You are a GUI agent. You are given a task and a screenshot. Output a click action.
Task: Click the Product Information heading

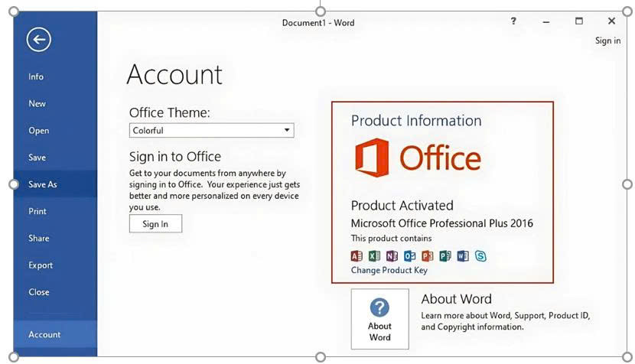pyautogui.click(x=416, y=121)
